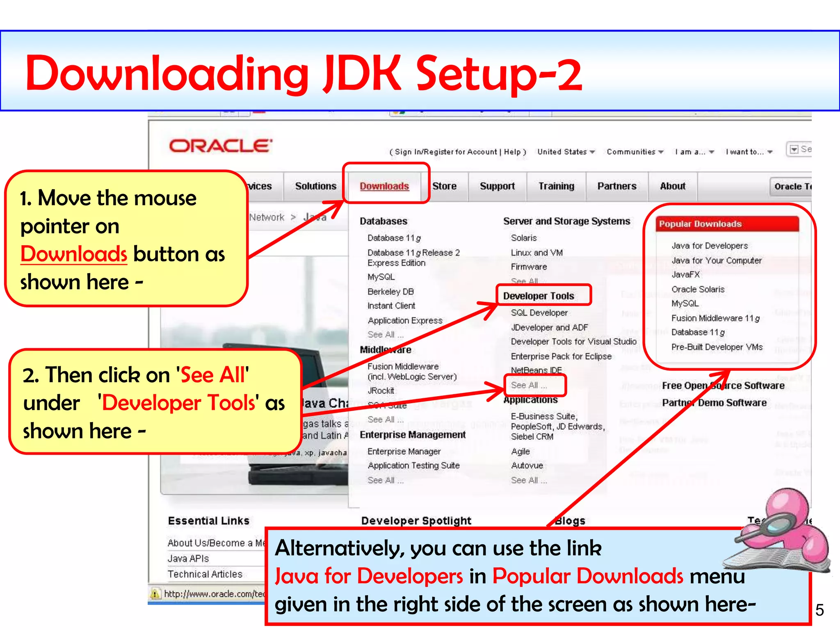Go to the Training tab
The width and height of the screenshot is (840, 630).
(x=556, y=186)
